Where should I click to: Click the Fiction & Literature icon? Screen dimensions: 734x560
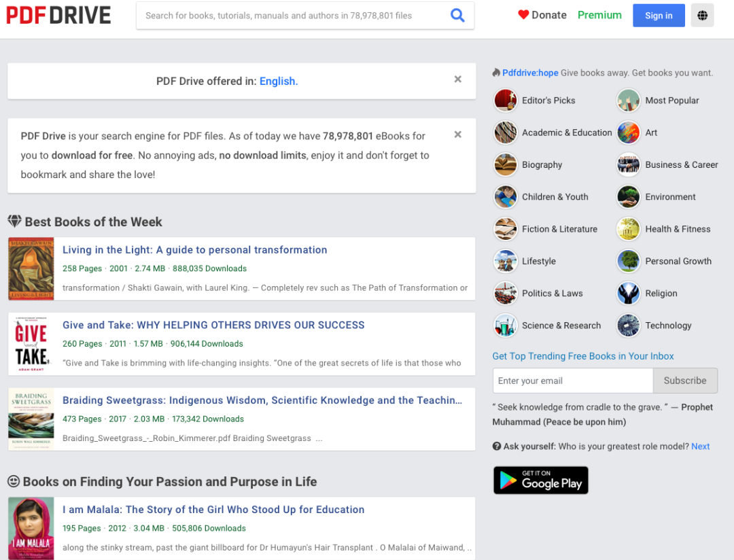pos(506,229)
